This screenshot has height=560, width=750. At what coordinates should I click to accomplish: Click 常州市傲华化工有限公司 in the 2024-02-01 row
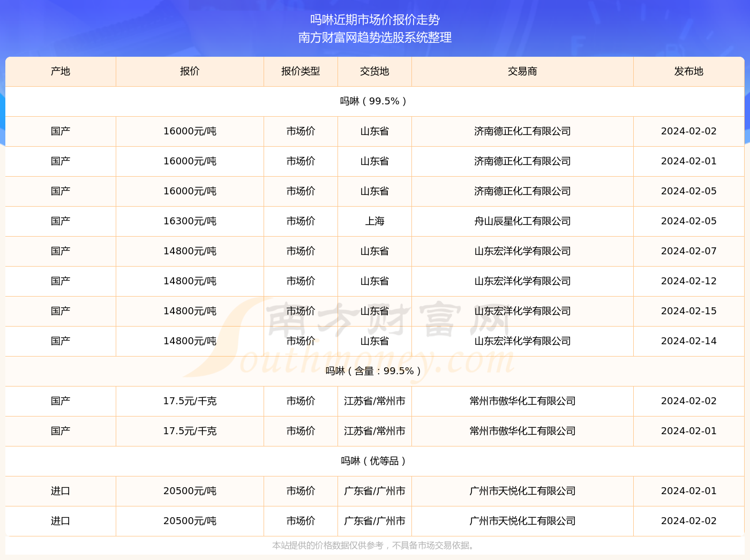(x=522, y=431)
